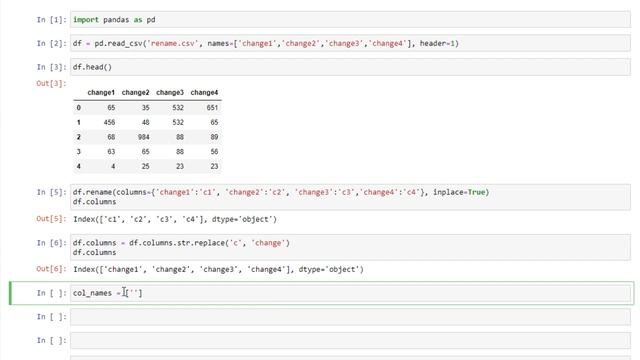640x360 pixels.
Task: Click the value 456 in row 1
Action: 109,122
